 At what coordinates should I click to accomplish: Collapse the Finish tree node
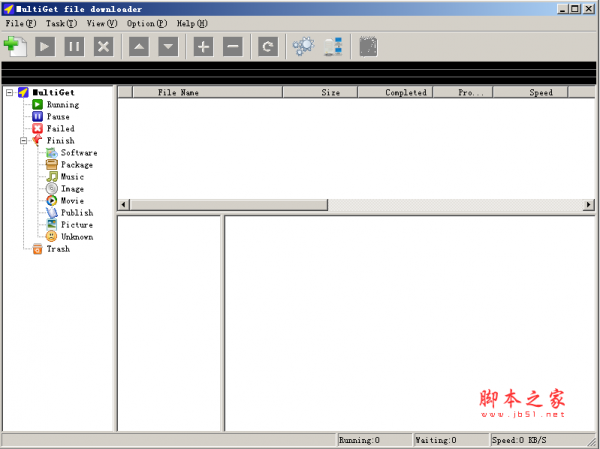tap(23, 140)
